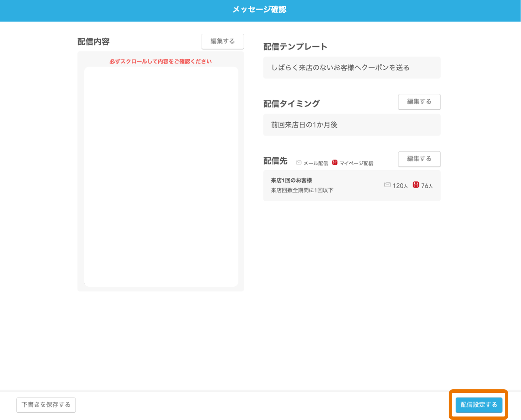521x420 pixels.
Task: Click the 76人 recipient count
Action: point(427,185)
